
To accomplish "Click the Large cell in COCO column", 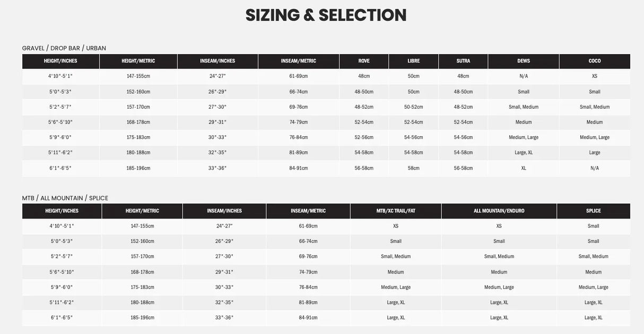I will pos(595,153).
